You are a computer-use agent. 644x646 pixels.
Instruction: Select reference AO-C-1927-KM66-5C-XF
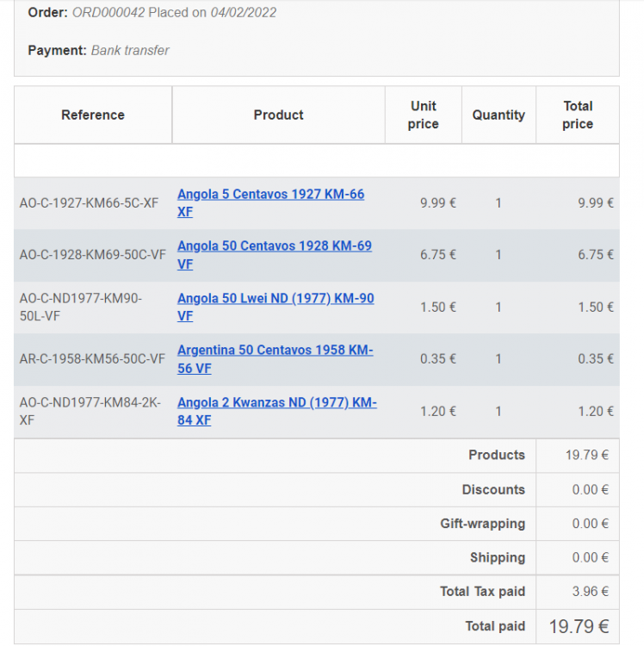tap(89, 202)
